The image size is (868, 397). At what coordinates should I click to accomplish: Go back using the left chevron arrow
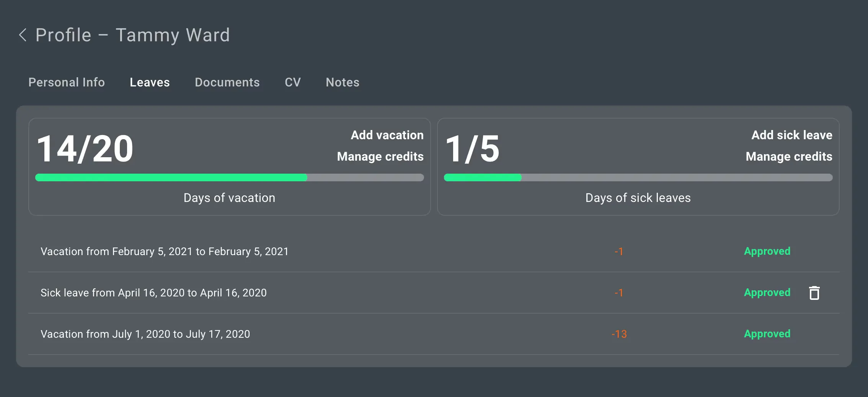(x=23, y=35)
